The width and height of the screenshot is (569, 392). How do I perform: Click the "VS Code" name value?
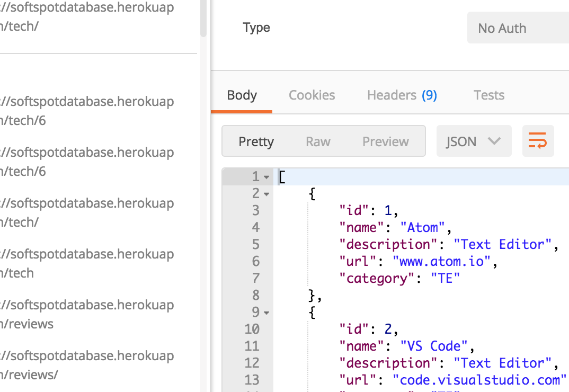coord(434,346)
